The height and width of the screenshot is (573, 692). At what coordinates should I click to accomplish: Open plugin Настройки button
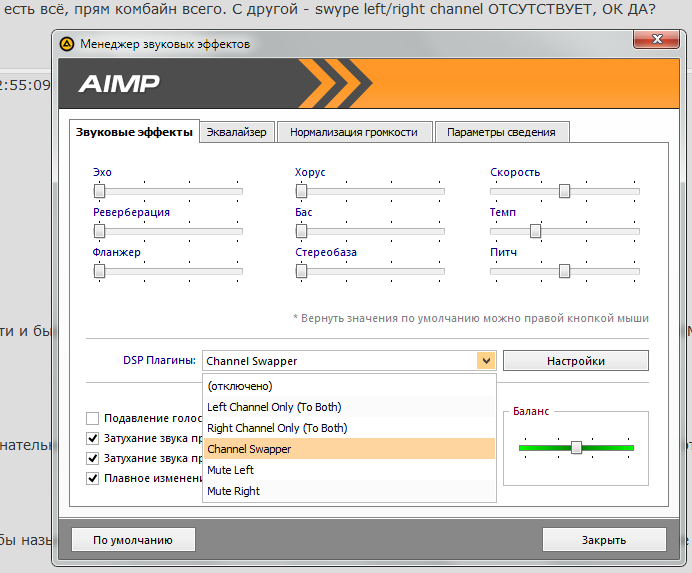tap(576, 361)
